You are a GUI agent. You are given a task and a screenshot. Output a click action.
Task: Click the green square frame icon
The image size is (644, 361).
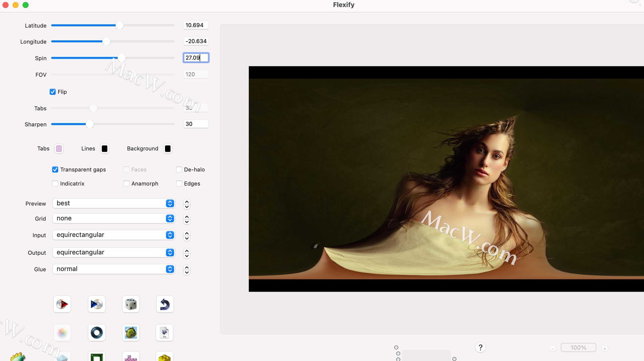tap(97, 357)
